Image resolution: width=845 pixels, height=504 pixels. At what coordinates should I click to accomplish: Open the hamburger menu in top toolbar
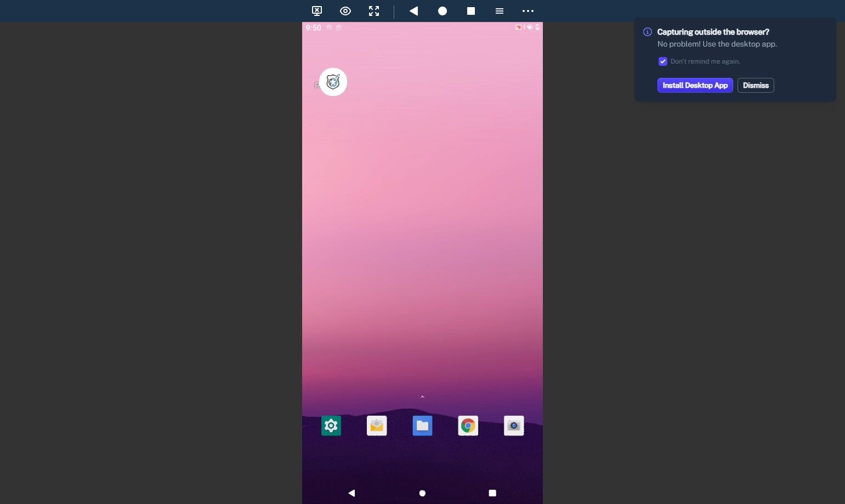[500, 11]
